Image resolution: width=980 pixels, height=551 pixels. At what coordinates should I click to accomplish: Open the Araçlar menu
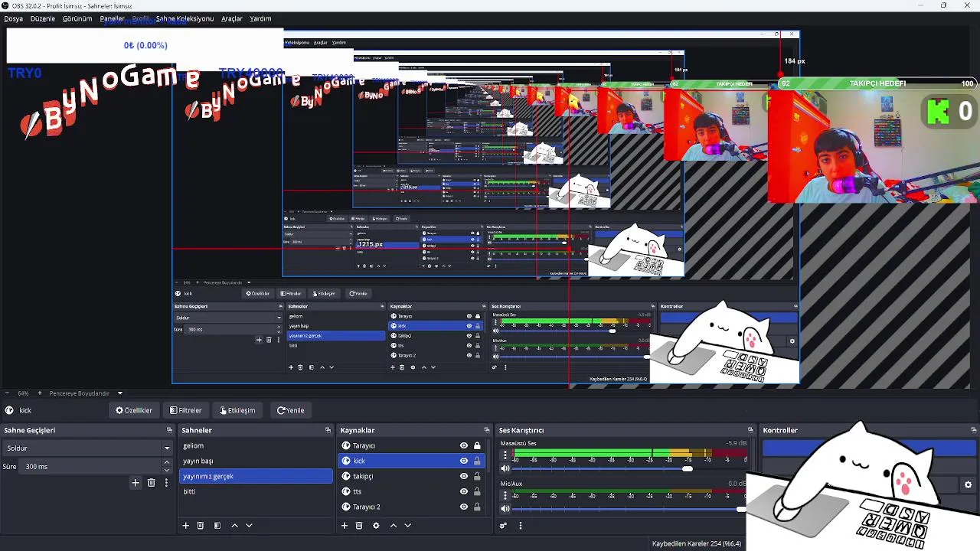[232, 18]
